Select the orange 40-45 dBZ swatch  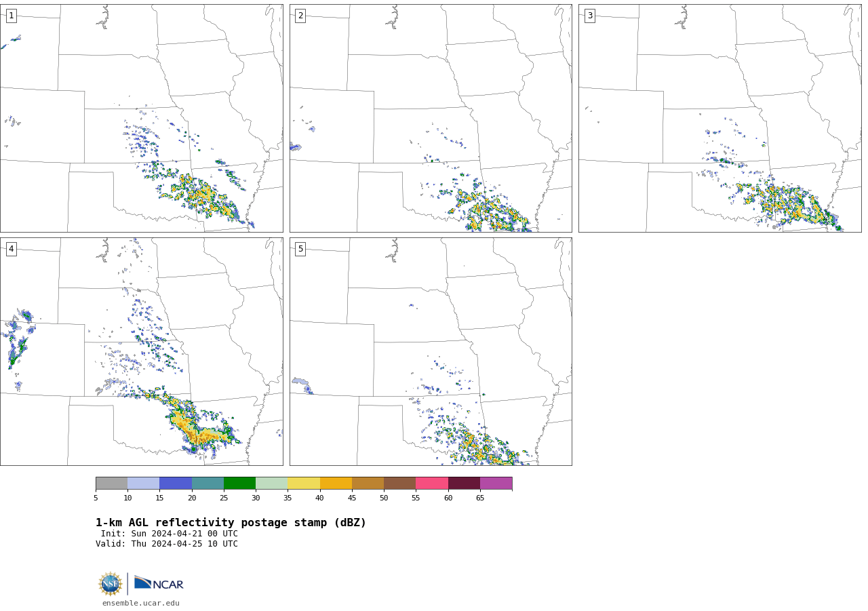(336, 484)
